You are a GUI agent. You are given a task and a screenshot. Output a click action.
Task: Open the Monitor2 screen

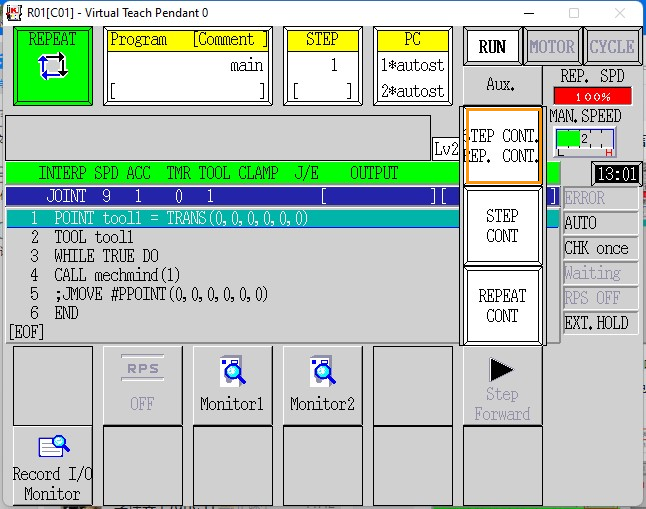322,385
